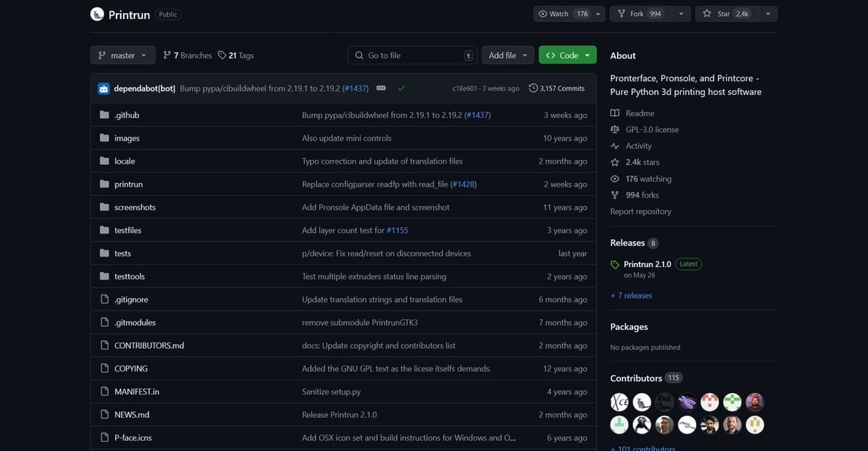Click the CONTRIBUTORS.md file icon
The width and height of the screenshot is (868, 451).
[x=104, y=345]
